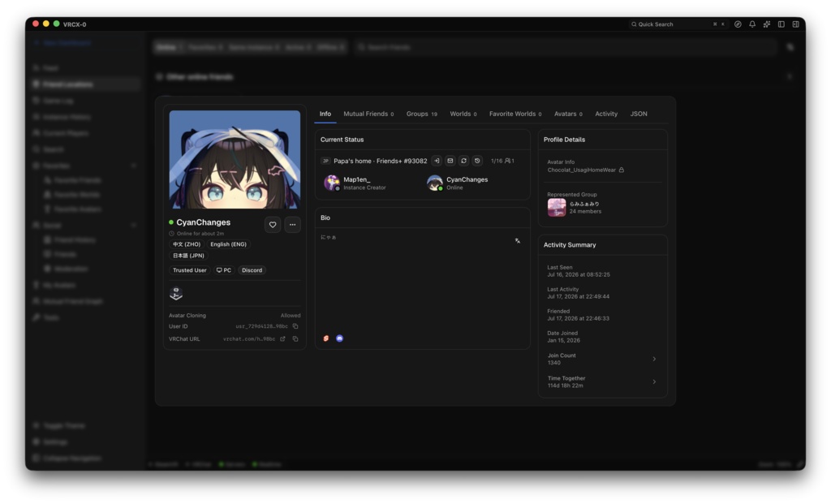Image resolution: width=831 pixels, height=504 pixels.
Task: Click the CyanChanges display name heading
Action: (x=203, y=222)
